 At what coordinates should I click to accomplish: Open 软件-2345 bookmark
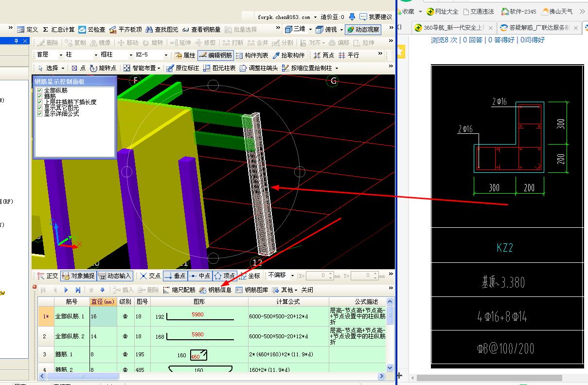[x=519, y=11]
